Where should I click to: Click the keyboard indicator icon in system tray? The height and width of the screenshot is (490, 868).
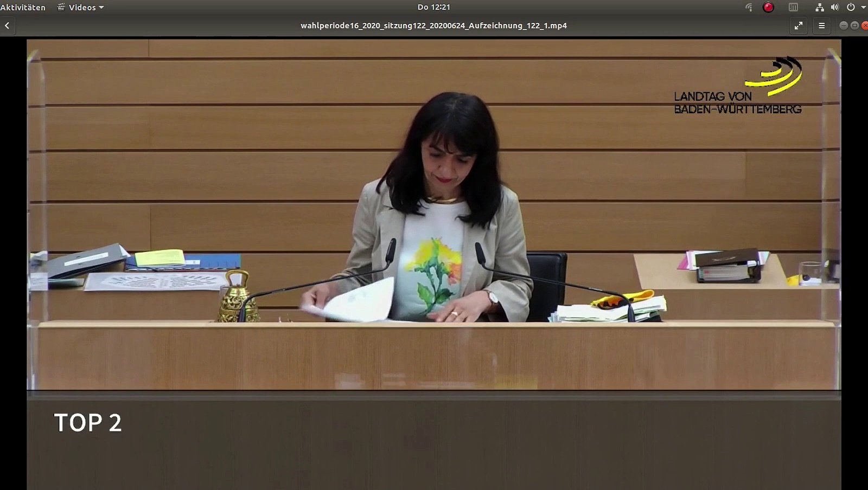[793, 7]
